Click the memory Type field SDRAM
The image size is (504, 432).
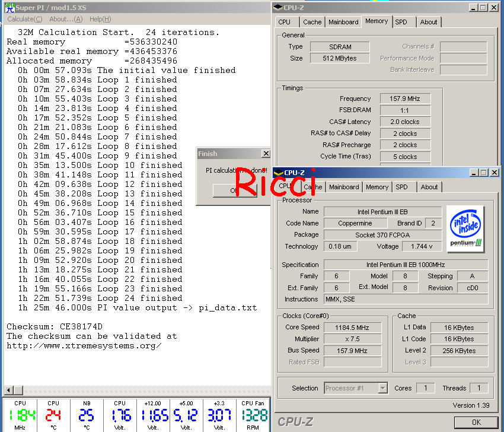click(340, 47)
